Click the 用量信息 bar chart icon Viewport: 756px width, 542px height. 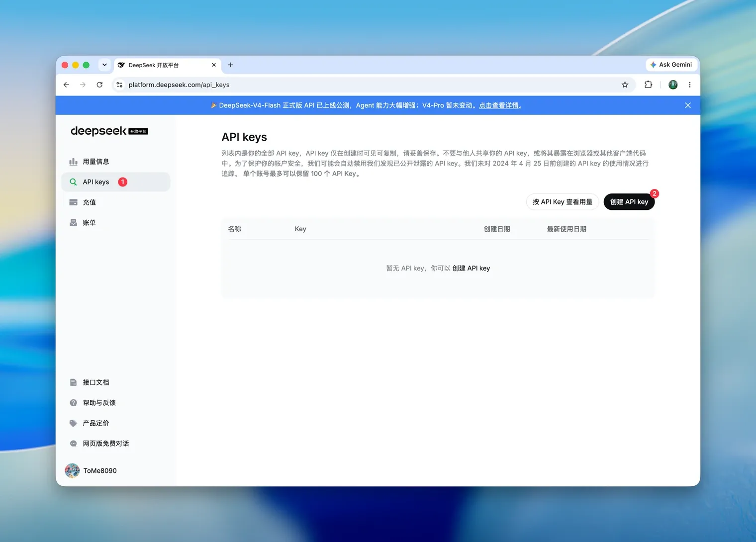coord(73,162)
